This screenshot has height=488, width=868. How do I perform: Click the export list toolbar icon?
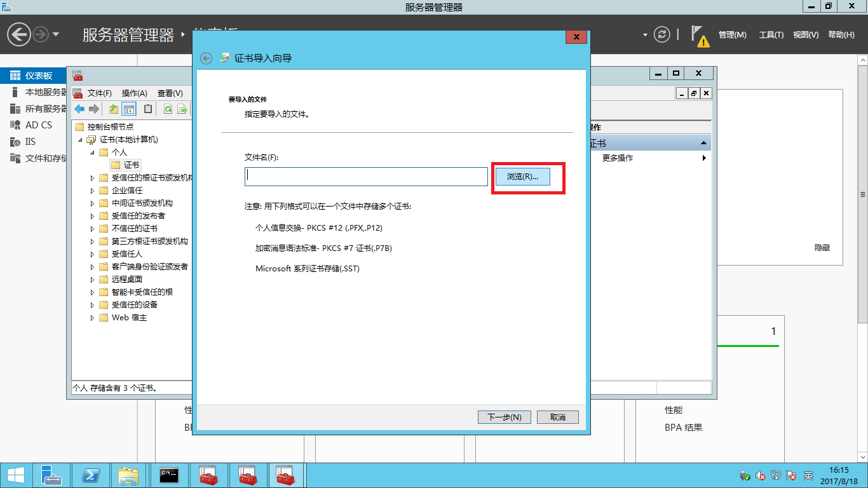coord(182,109)
